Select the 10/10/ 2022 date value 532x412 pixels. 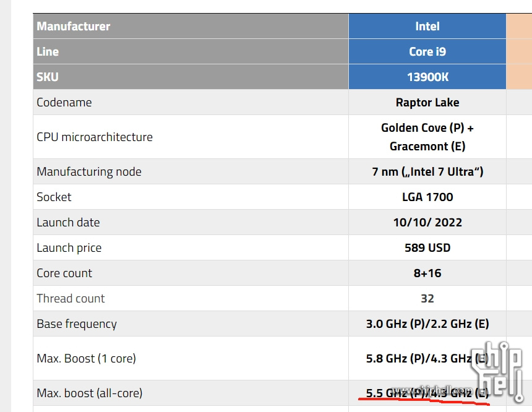tap(427, 223)
